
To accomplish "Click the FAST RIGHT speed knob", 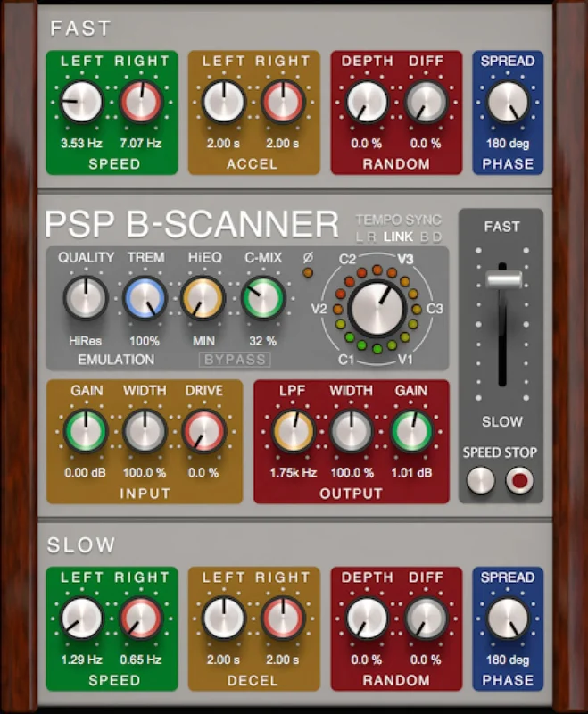I will pos(141,102).
